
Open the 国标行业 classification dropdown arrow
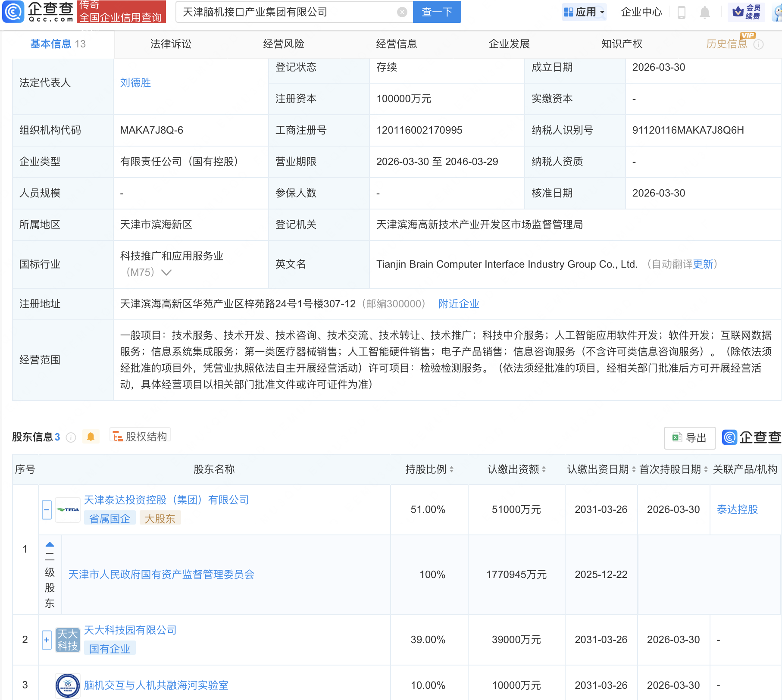[x=166, y=272]
